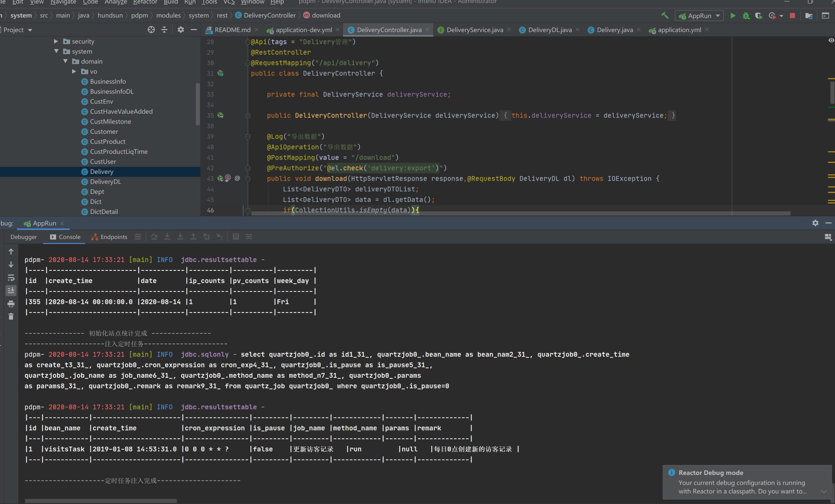Click the breakpoint gutter marker on line 43

pos(228,178)
